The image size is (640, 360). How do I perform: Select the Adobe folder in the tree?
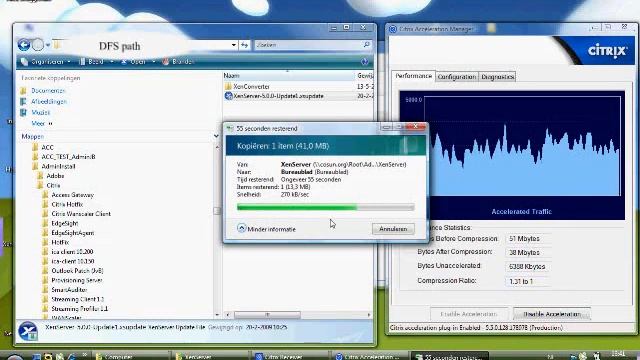(55, 176)
